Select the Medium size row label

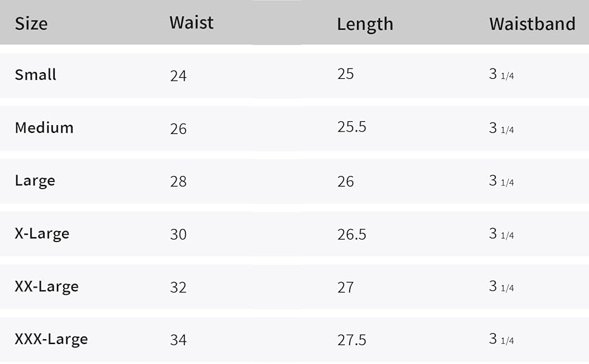(44, 127)
